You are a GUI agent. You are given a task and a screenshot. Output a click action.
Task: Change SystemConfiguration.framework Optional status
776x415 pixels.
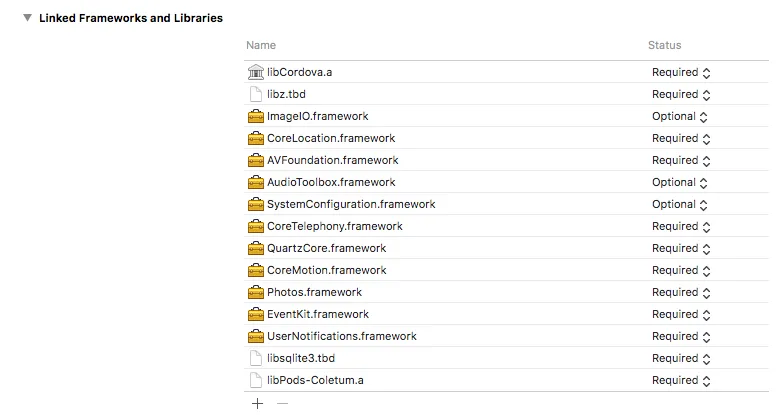[x=680, y=205]
